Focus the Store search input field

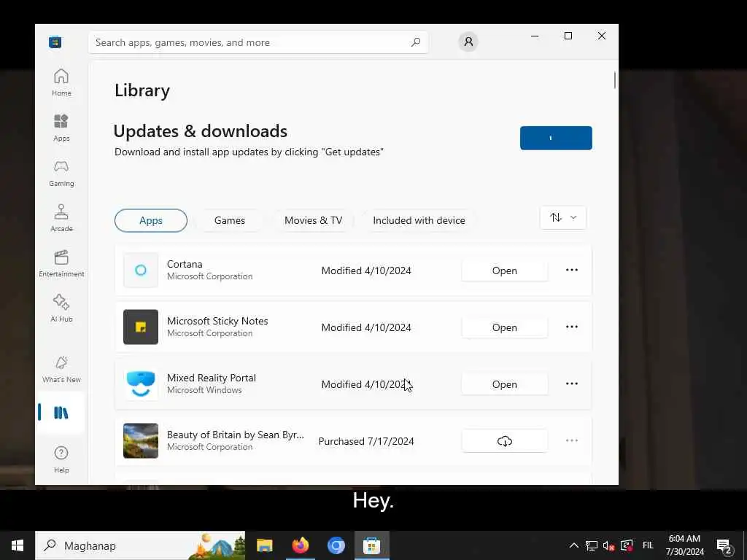click(258, 42)
